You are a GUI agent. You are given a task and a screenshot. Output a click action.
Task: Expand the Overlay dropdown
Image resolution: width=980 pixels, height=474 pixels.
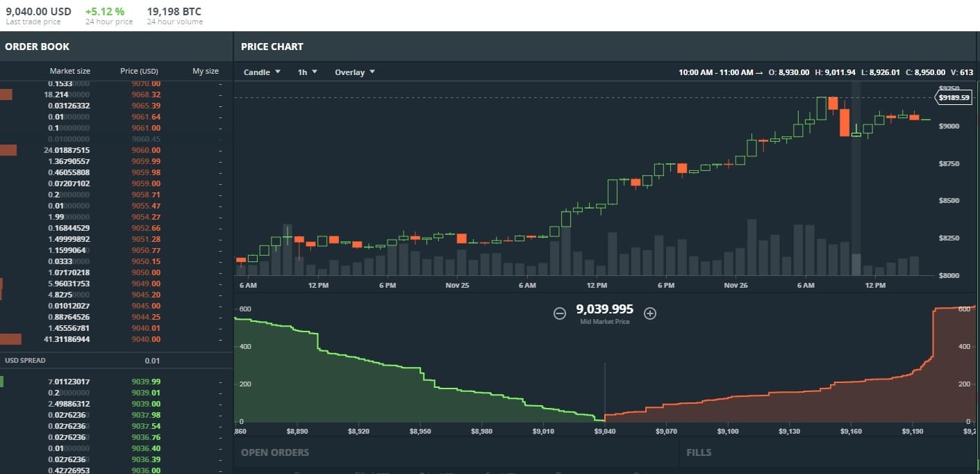pos(354,72)
